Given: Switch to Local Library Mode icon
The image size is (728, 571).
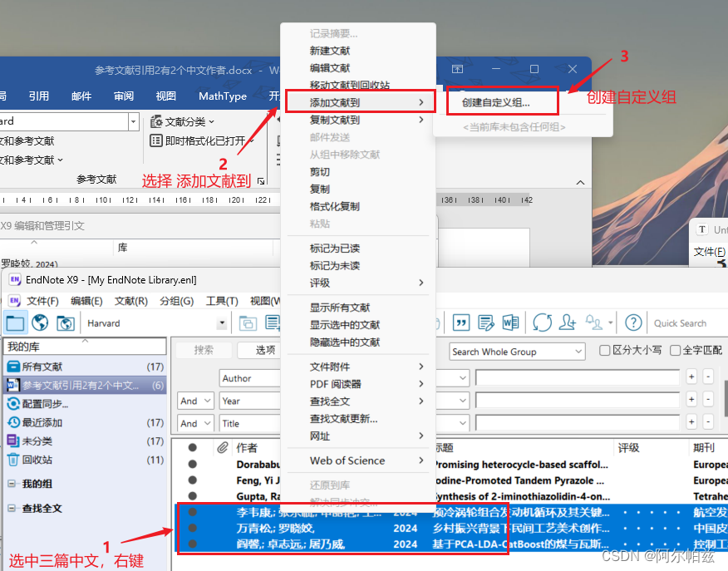Looking at the screenshot, I should [x=15, y=322].
